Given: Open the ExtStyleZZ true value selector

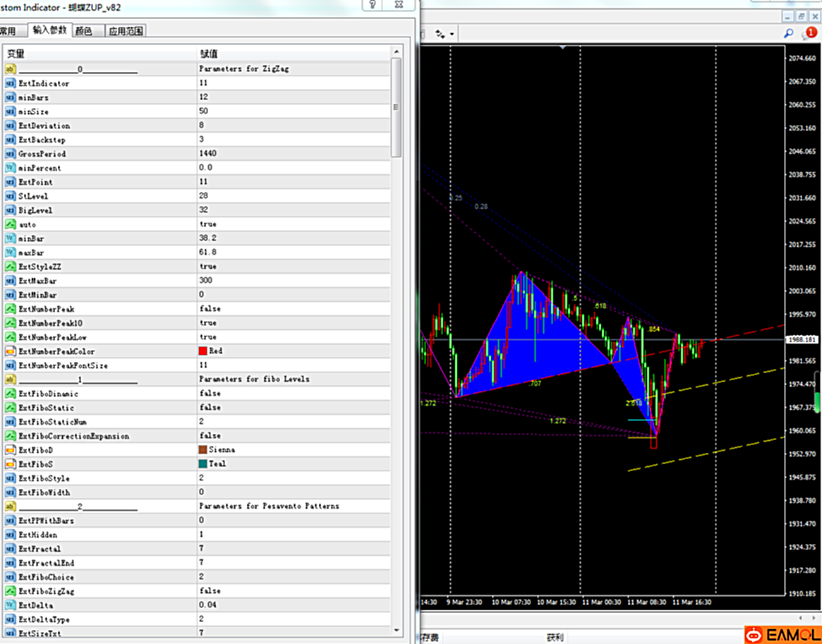Looking at the screenshot, I should click(x=207, y=267).
